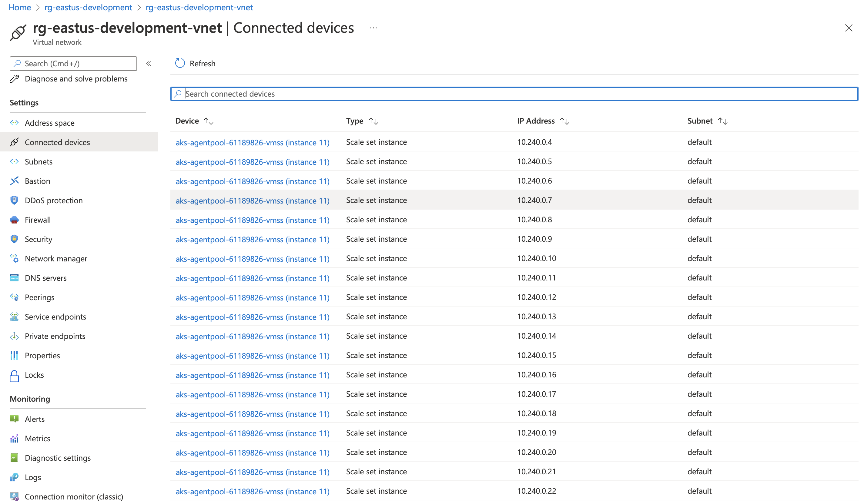The image size is (864, 504).
Task: Sort the table by the Device column
Action: pos(209,121)
